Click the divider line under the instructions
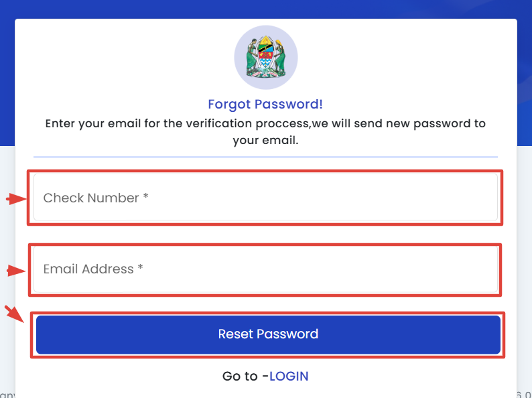 point(265,157)
